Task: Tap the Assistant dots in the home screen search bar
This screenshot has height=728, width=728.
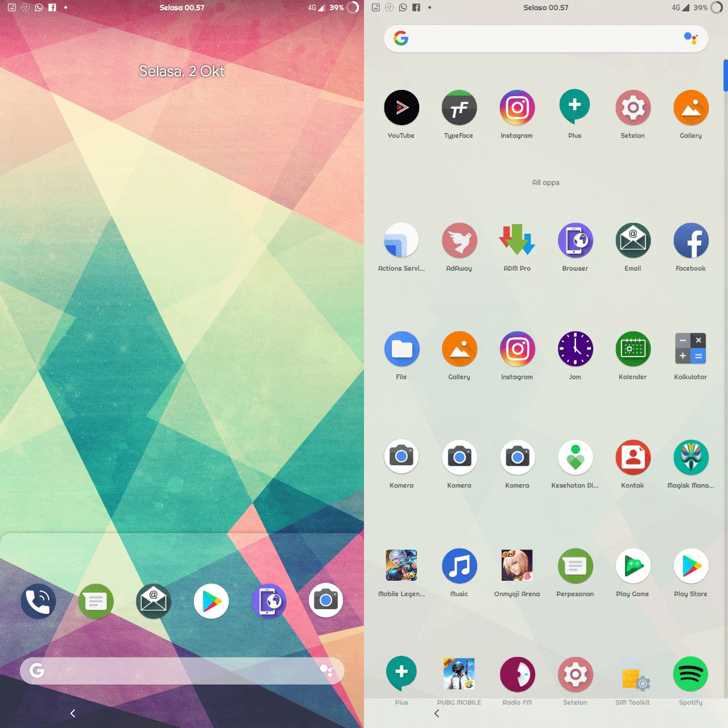Action: pyautogui.click(x=326, y=671)
